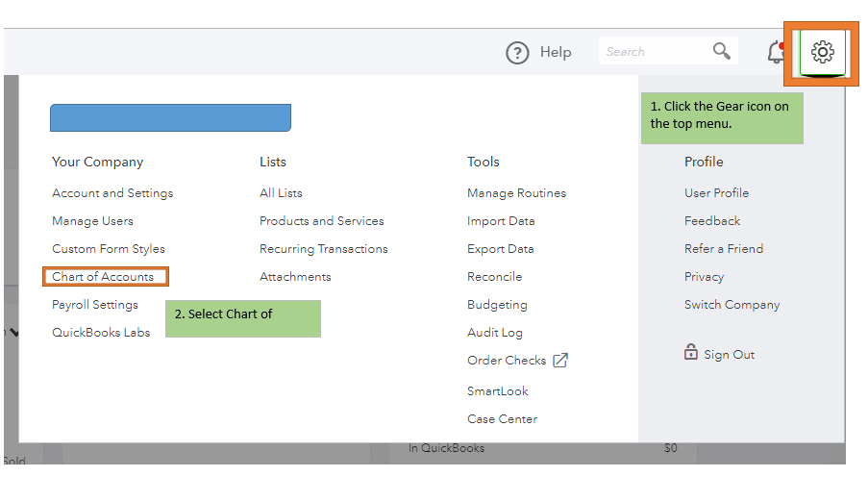This screenshot has height=477, width=868.
Task: Open the Audit Log
Action: pos(494,333)
